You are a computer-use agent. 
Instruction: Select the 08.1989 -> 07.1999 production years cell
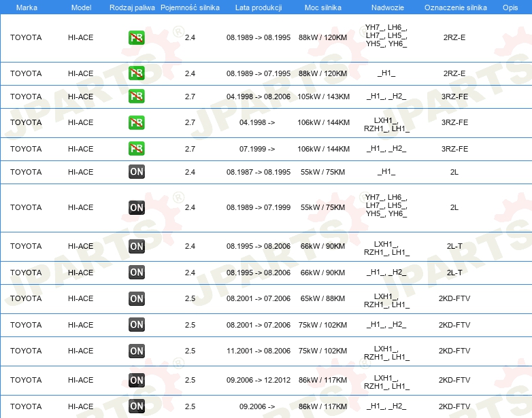pyautogui.click(x=259, y=207)
